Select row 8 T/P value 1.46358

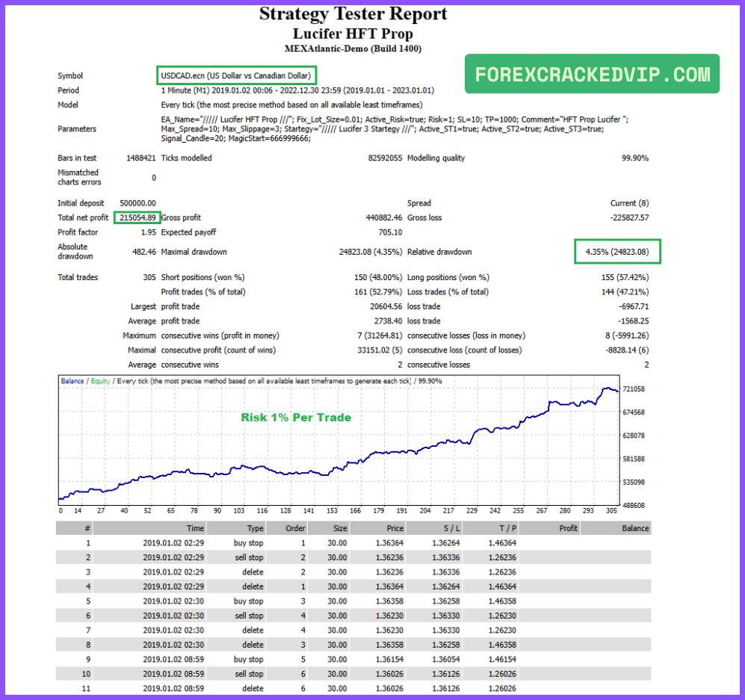502,645
